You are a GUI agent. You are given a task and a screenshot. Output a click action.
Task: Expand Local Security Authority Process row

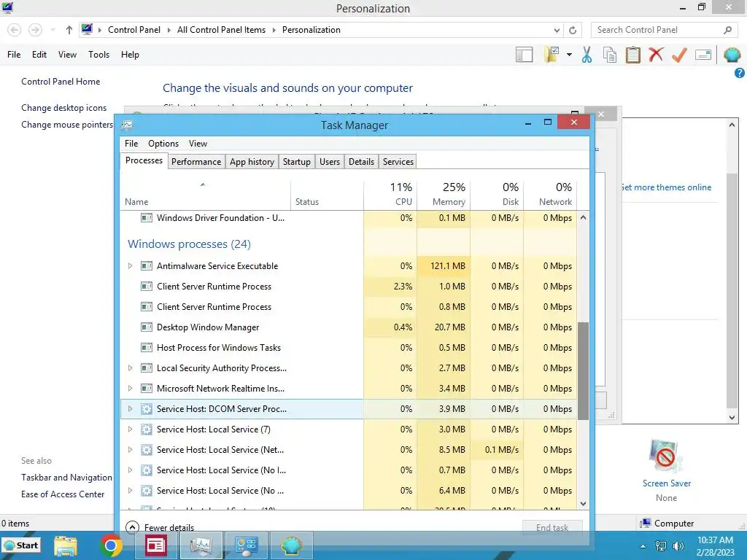(x=130, y=368)
